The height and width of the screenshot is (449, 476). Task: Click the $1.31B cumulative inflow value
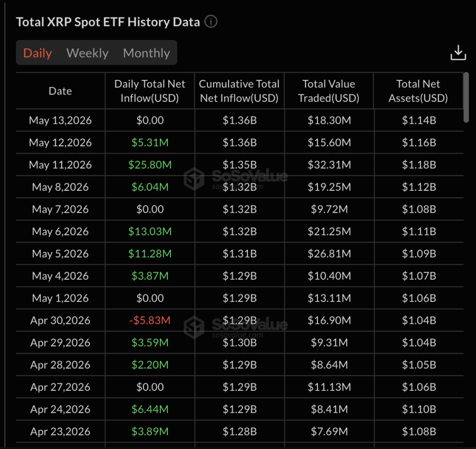pyautogui.click(x=239, y=254)
